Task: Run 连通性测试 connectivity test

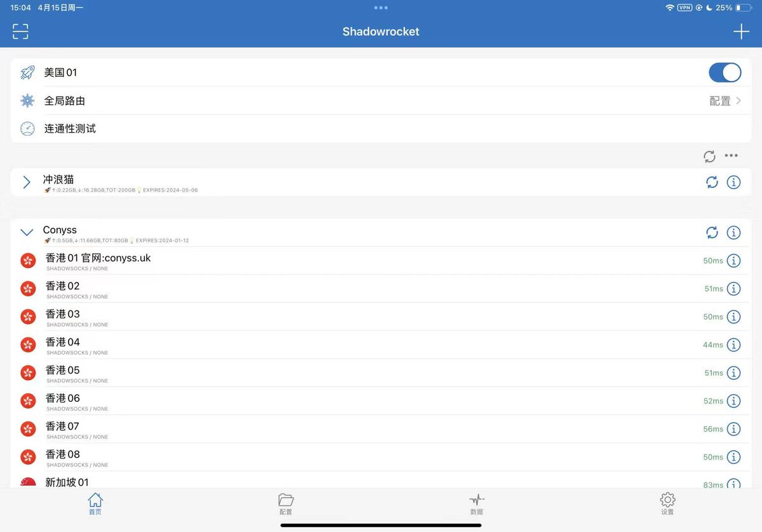Action: 381,129
